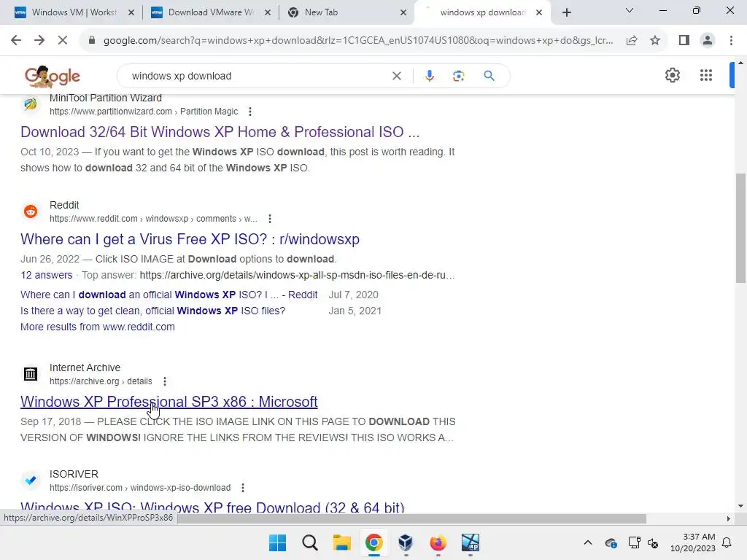Share this page from the address bar
747x560 pixels.
point(632,41)
